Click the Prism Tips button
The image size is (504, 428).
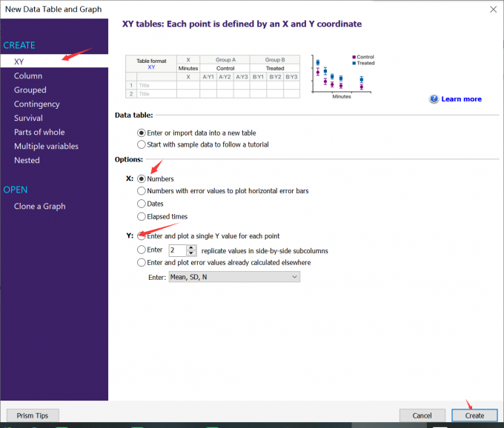(x=33, y=415)
